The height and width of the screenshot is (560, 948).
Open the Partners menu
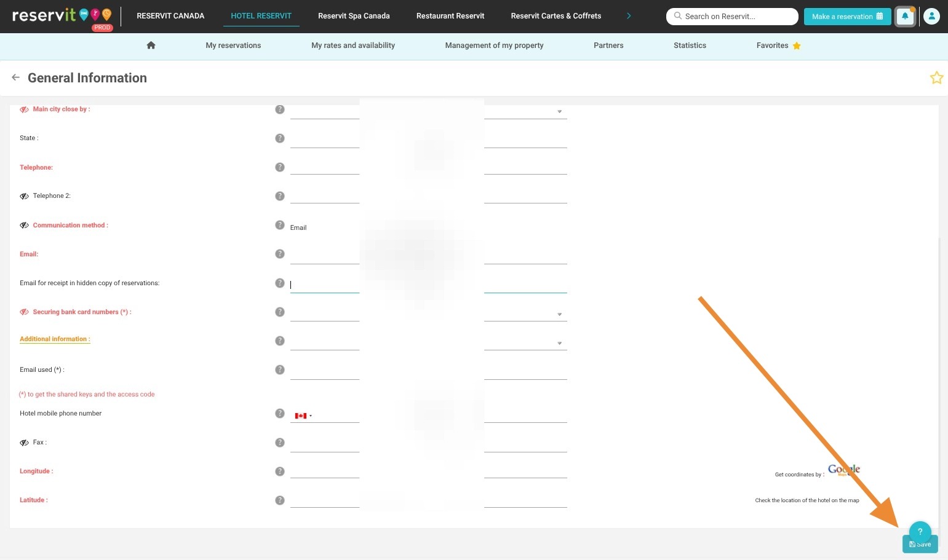[608, 45]
